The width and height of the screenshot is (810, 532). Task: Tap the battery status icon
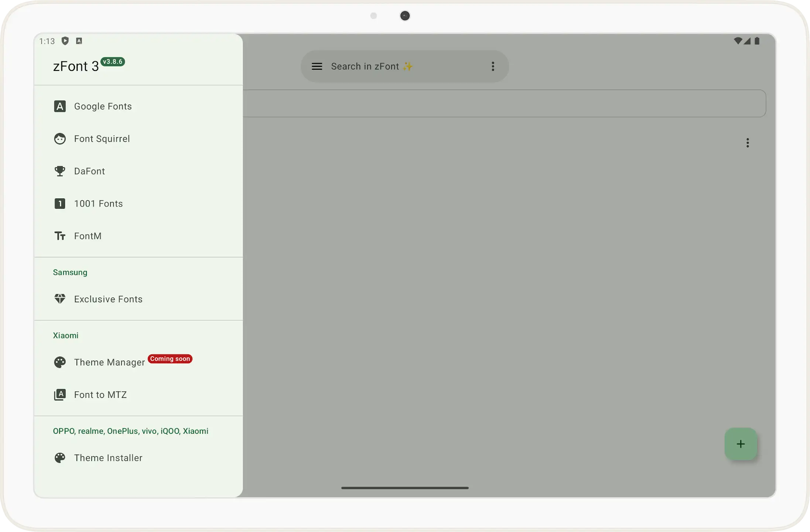(757, 41)
